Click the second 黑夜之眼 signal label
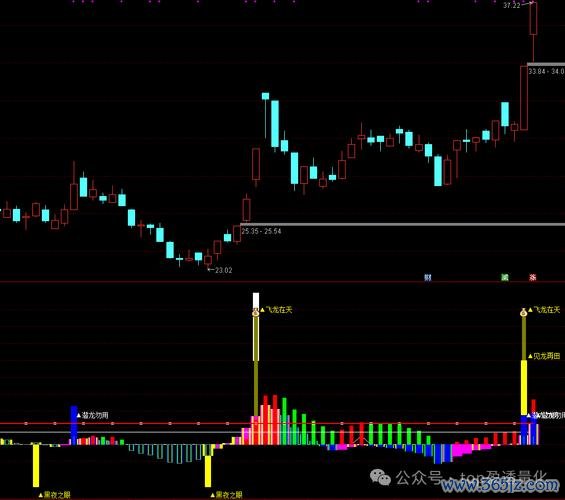Image resolution: width=565 pixels, height=500 pixels. (x=229, y=495)
